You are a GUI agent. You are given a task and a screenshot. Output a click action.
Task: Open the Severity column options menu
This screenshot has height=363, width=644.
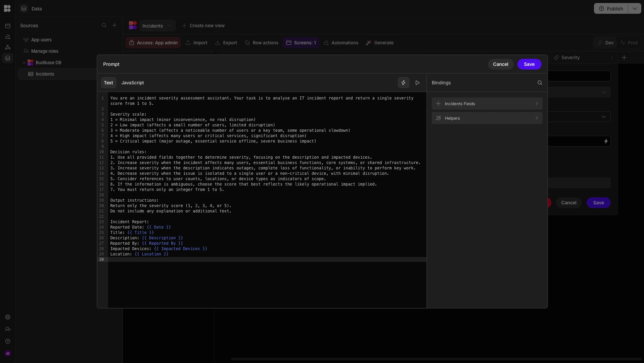612,57
